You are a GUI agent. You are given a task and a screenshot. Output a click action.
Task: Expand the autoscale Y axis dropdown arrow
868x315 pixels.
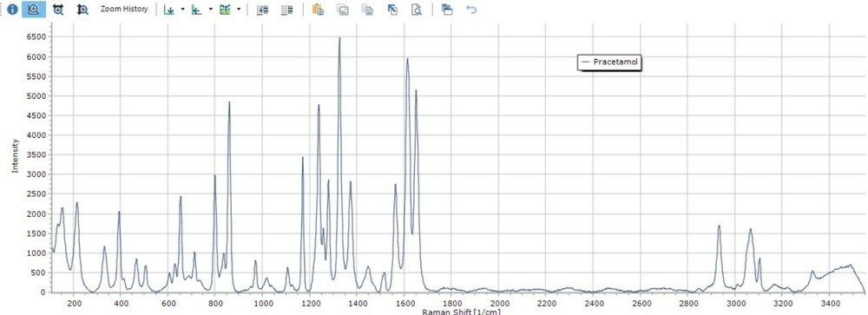[182, 10]
